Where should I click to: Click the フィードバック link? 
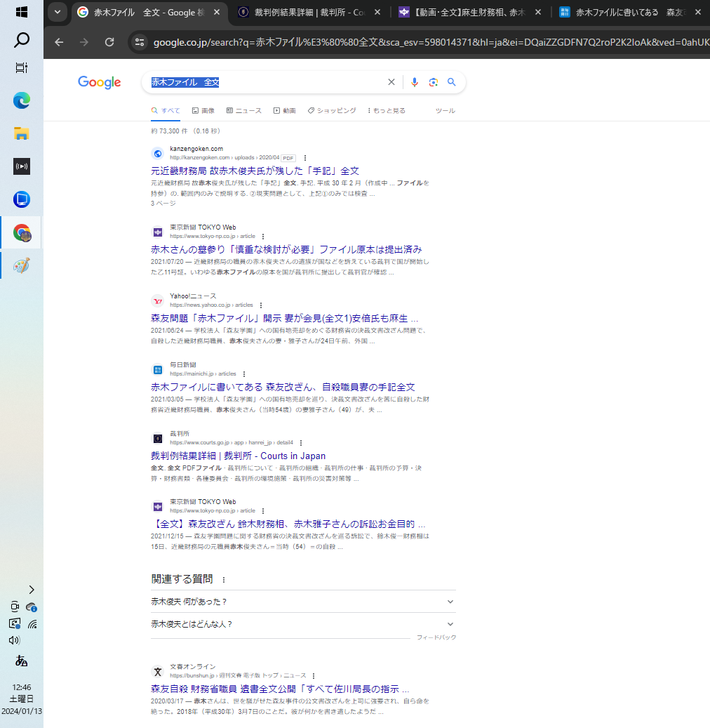point(436,637)
